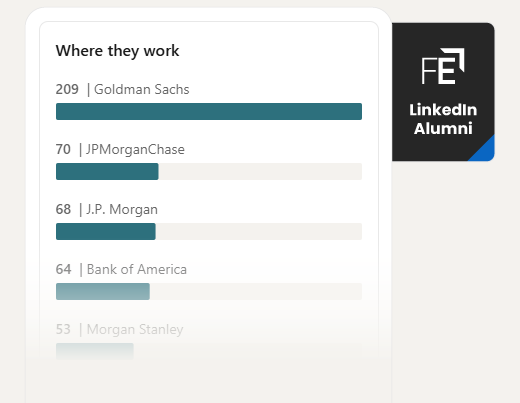Click the empty grey part of JPMorganChase bar
Image resolution: width=520 pixels, height=403 pixels.
(x=260, y=171)
